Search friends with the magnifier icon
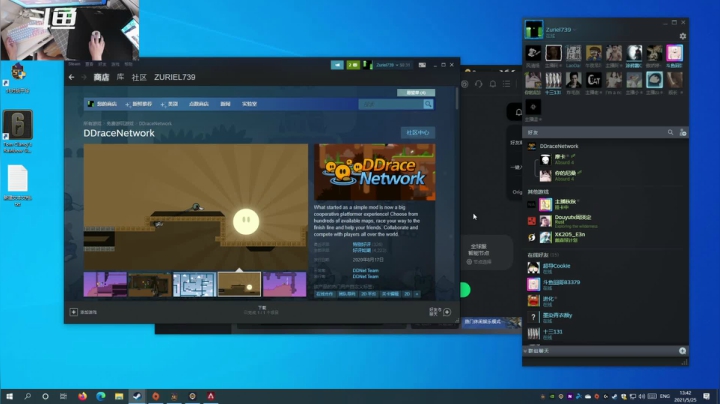This screenshot has width=720, height=404. pos(670,132)
